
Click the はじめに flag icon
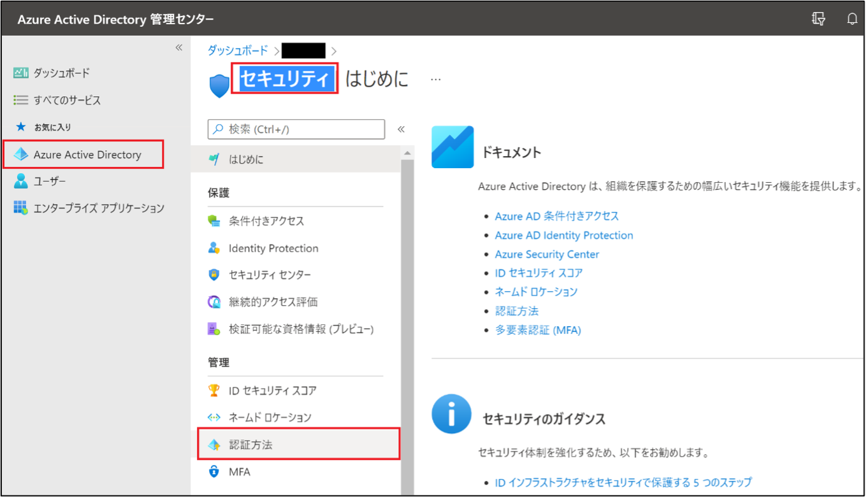click(214, 159)
